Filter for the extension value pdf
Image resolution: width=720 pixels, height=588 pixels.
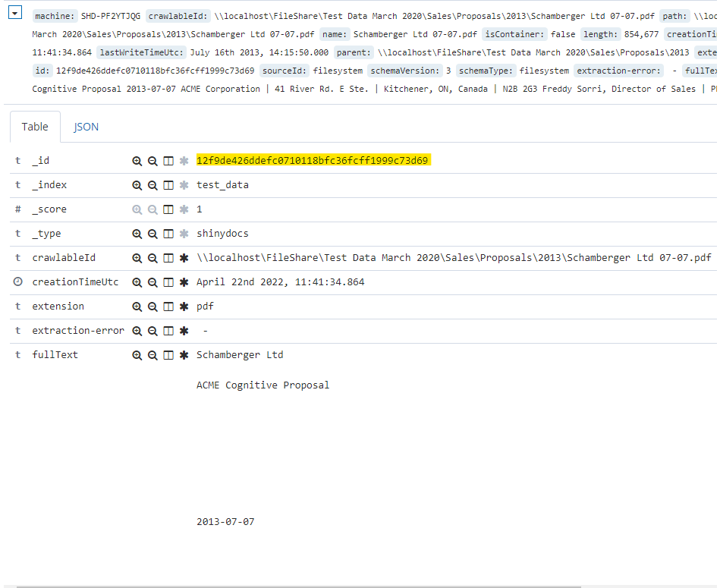pos(137,307)
